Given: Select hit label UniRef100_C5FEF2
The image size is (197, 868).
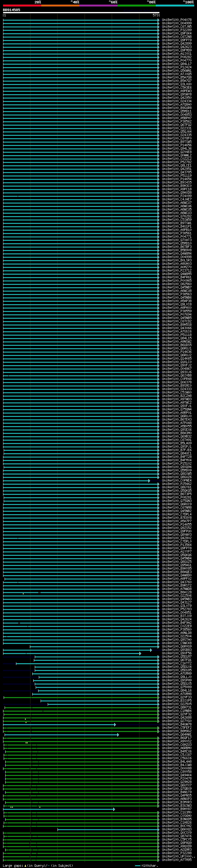Looking at the screenshot, I should click(177, 728).
